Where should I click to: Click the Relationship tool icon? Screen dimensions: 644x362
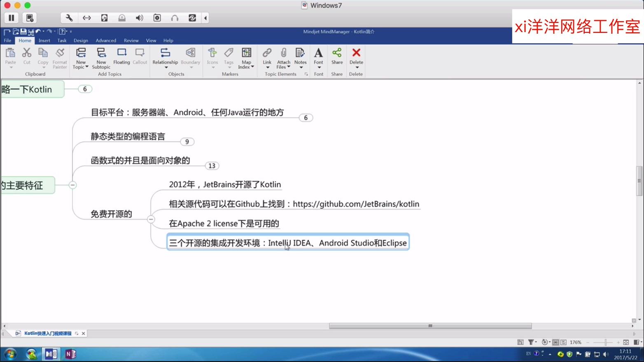coord(165,52)
